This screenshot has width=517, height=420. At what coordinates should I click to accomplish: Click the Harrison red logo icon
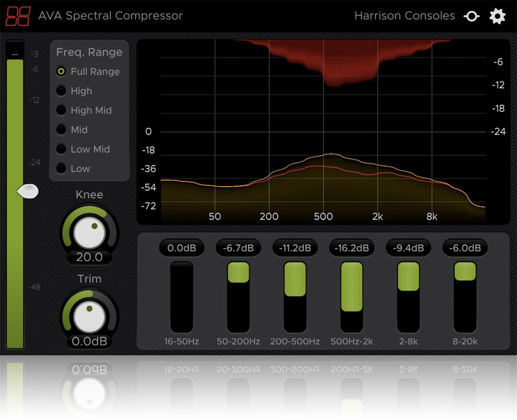tap(18, 16)
